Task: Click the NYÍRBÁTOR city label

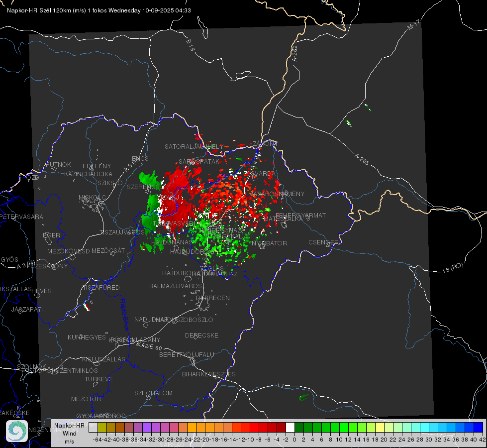Action: (x=269, y=243)
